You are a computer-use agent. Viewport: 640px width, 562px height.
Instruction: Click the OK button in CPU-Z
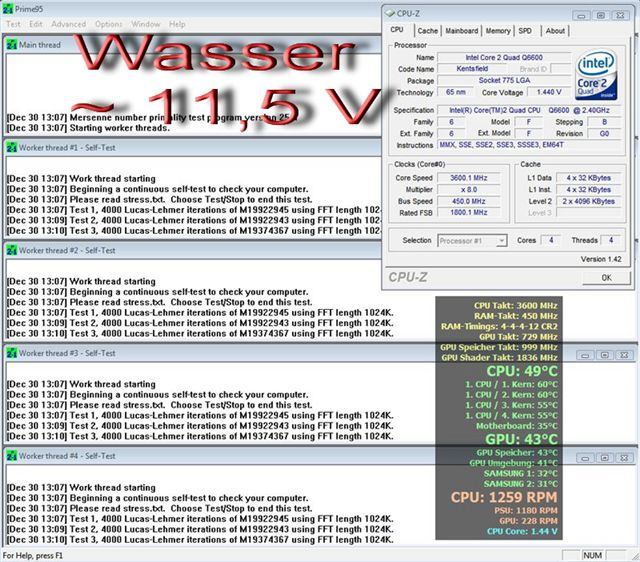coord(606,278)
